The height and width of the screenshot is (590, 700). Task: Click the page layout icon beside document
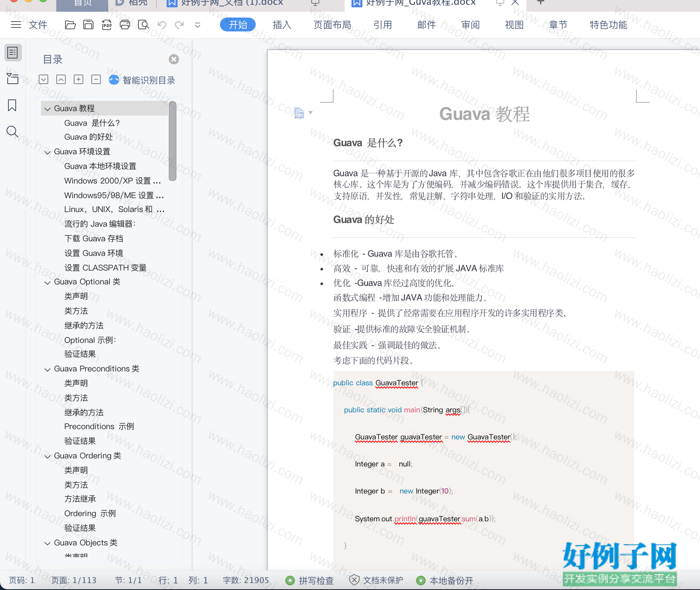[x=299, y=113]
